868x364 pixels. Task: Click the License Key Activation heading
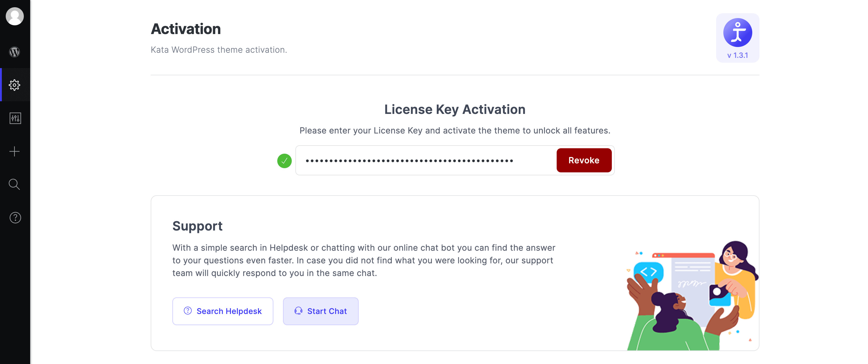click(454, 110)
